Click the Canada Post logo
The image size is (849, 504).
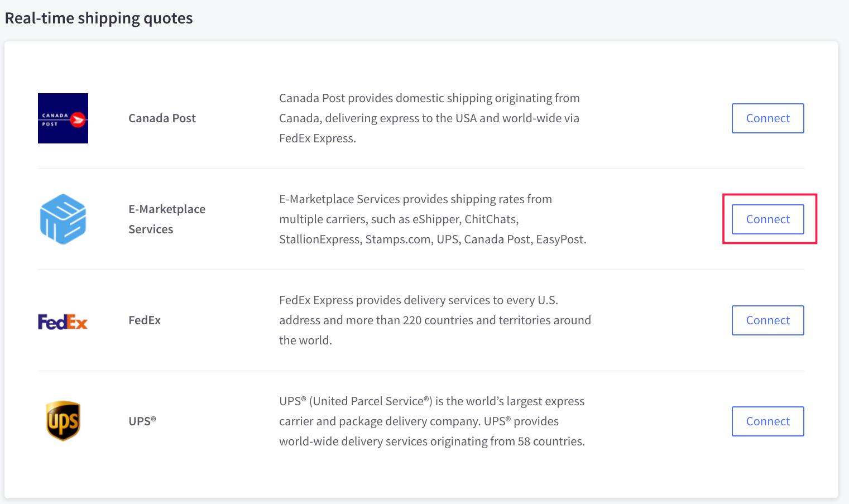(x=63, y=118)
